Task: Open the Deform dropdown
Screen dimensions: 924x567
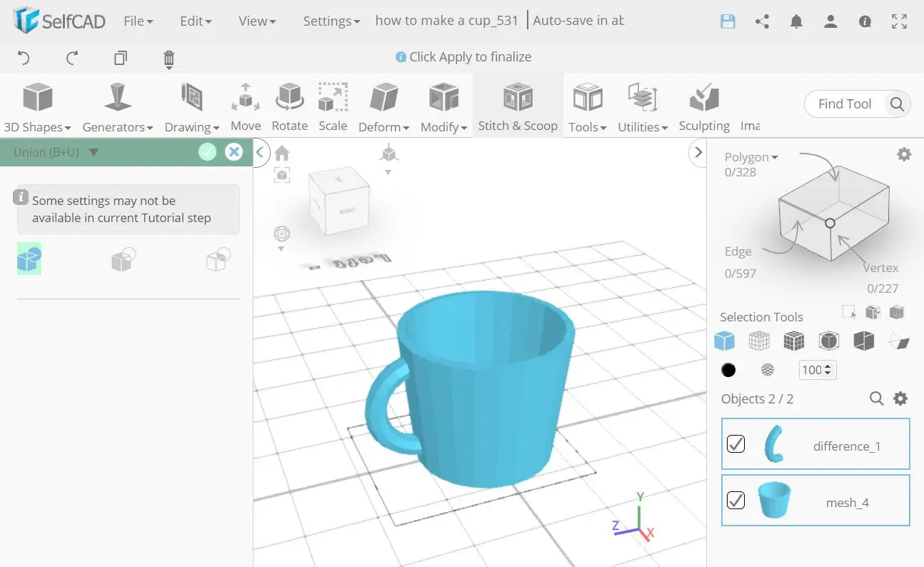Action: [384, 107]
